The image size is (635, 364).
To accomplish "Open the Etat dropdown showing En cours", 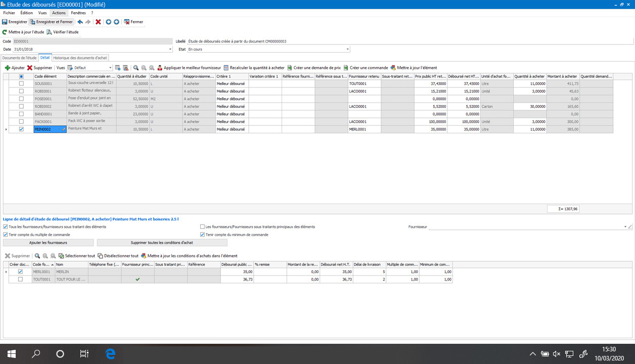I will click(x=347, y=50).
